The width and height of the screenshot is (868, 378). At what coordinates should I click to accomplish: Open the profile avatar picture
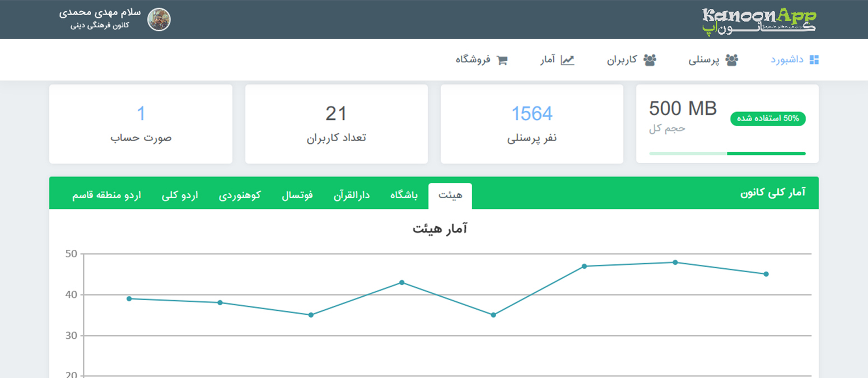tap(160, 18)
